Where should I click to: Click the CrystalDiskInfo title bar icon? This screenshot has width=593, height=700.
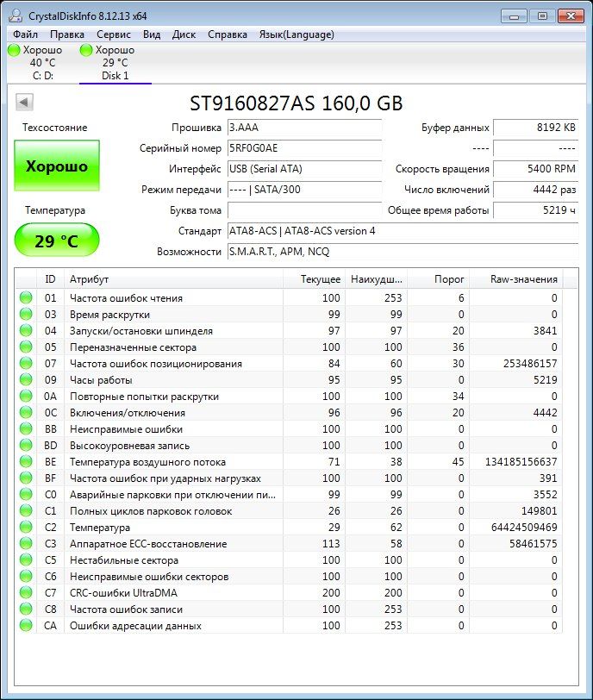[x=16, y=16]
